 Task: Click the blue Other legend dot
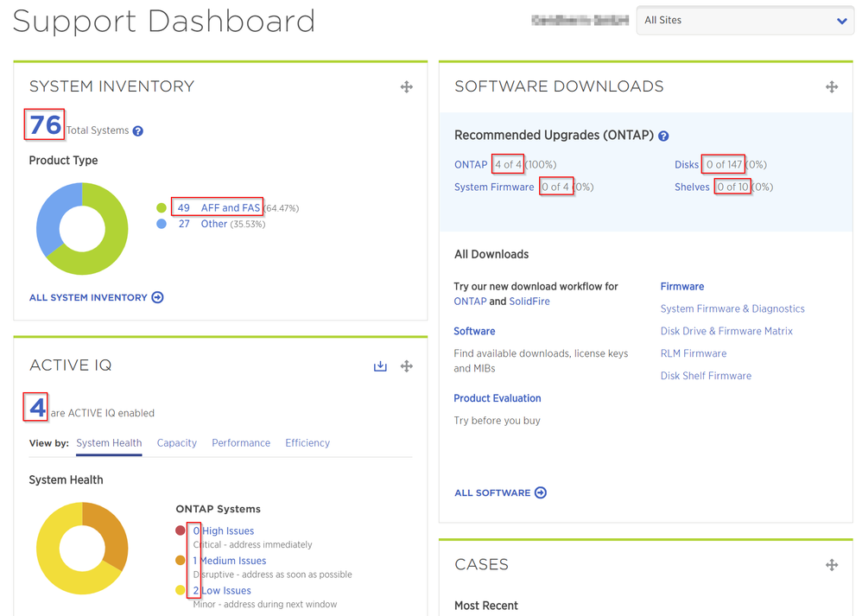point(162,224)
